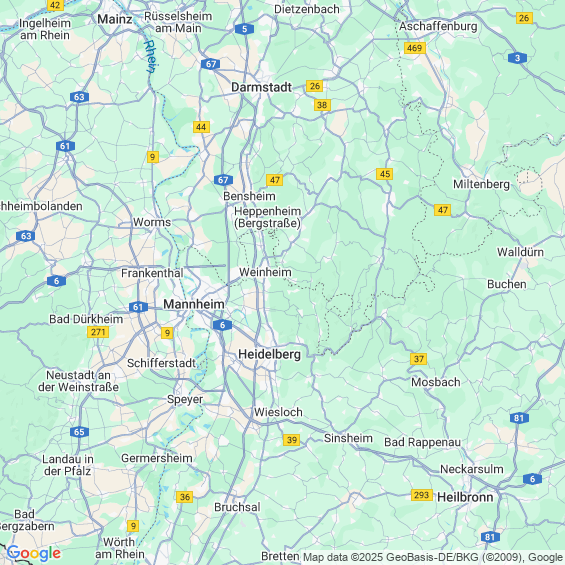Click the blue Rhein river label
The width and height of the screenshot is (565, 565).
pyautogui.click(x=151, y=57)
